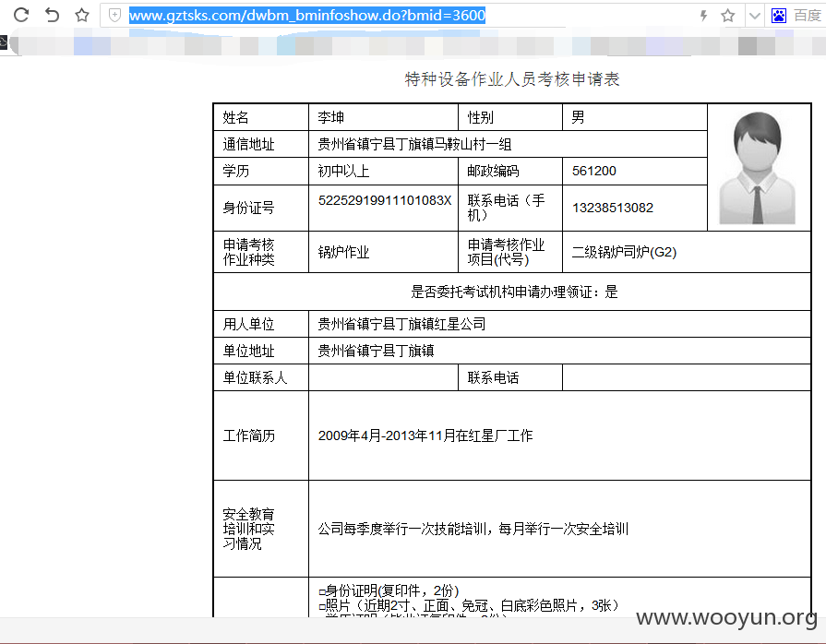This screenshot has height=644, width=826.
Task: Click the 邮政编码 label cell
Action: (x=510, y=171)
